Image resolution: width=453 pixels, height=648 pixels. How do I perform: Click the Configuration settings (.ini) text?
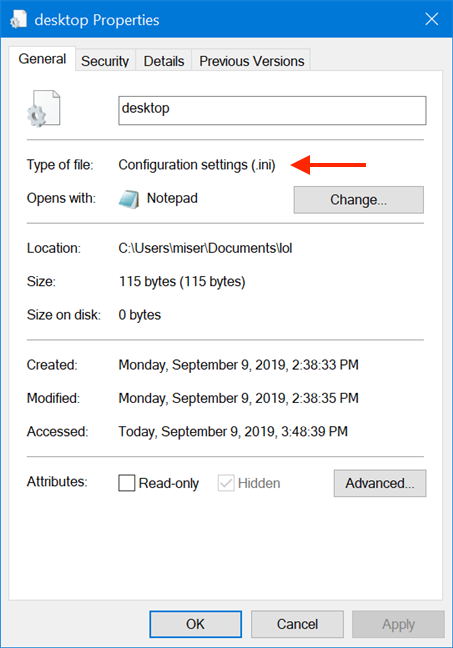(x=197, y=165)
